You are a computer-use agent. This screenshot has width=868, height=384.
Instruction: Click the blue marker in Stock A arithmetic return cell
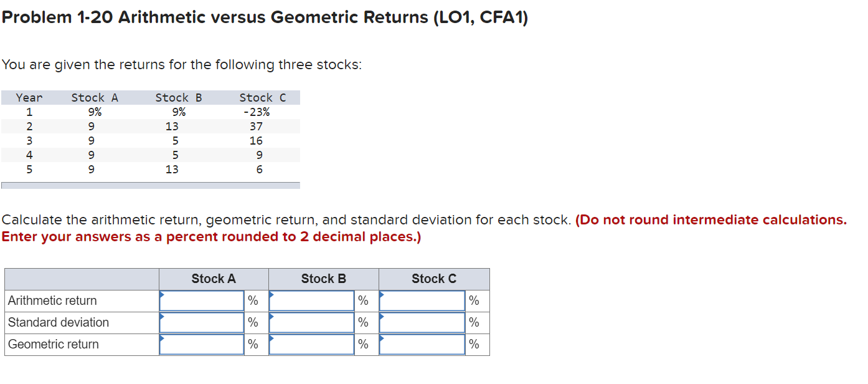click(x=162, y=296)
